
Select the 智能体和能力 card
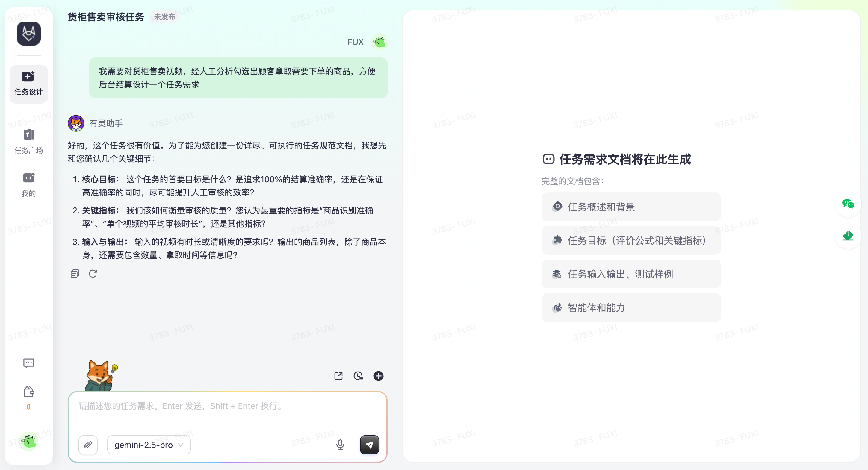coord(631,307)
